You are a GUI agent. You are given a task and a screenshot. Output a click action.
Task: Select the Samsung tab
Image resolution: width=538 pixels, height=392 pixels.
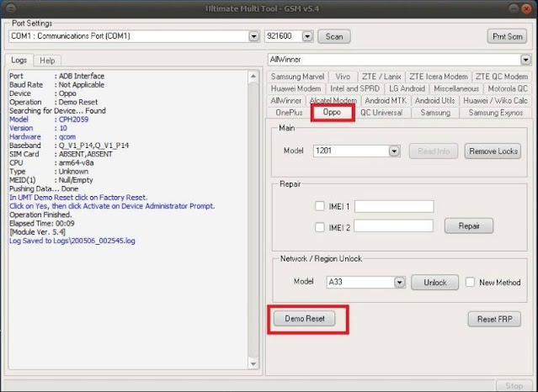435,113
